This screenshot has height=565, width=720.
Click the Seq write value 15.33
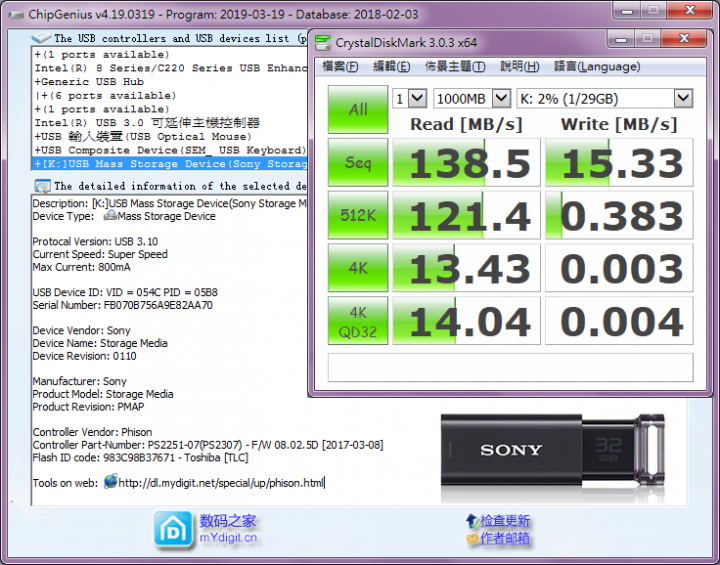click(619, 162)
